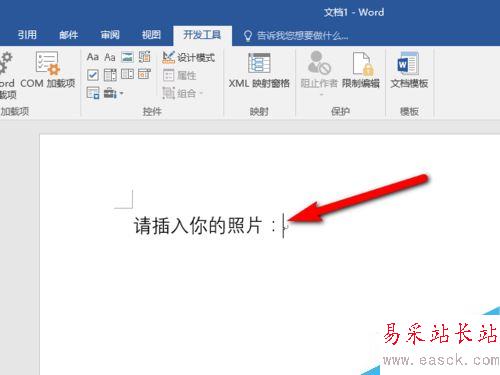Open 属性 control properties

(x=179, y=75)
